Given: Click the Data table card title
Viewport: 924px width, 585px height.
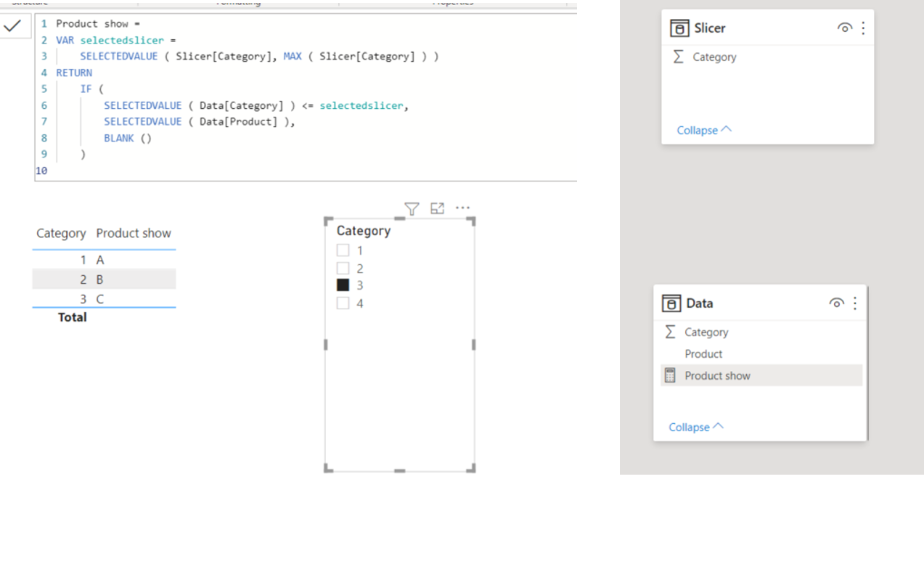Looking at the screenshot, I should (x=700, y=303).
